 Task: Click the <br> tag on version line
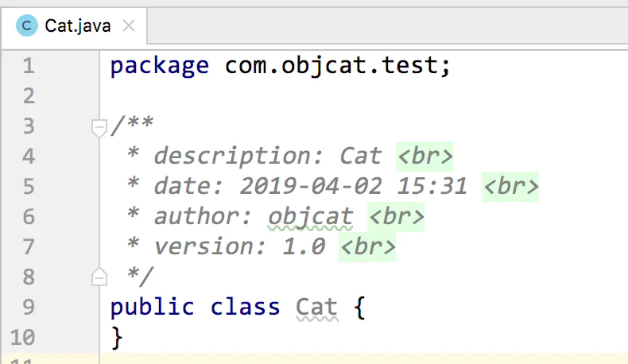tap(367, 247)
